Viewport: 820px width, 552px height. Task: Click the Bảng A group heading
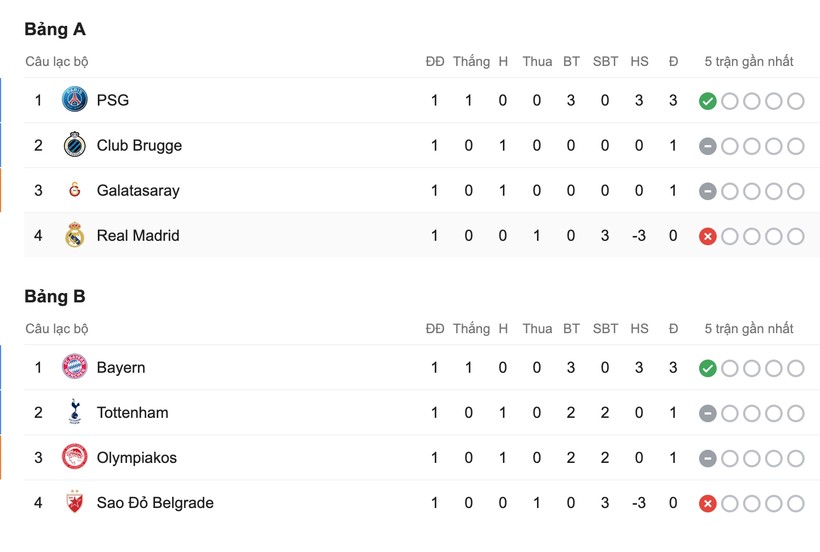tap(55, 30)
